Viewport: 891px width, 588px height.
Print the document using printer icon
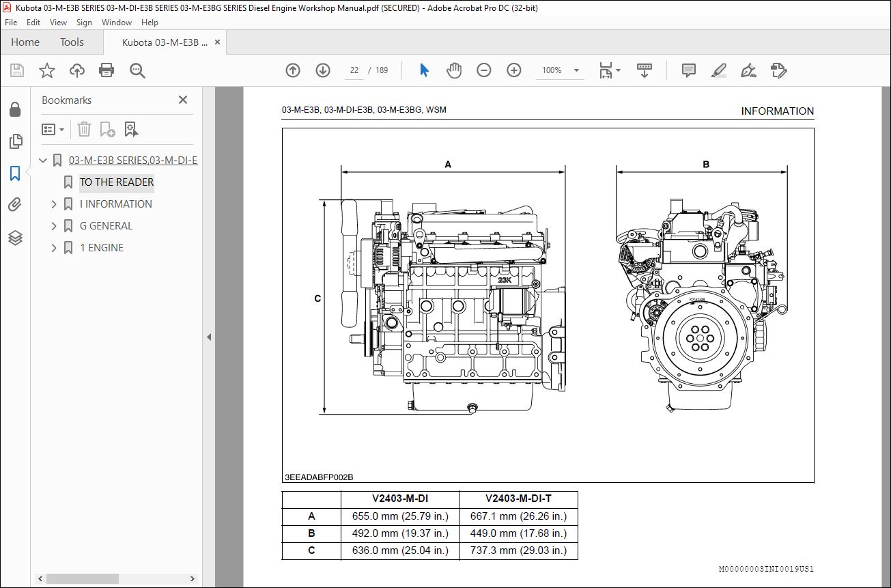click(x=107, y=70)
